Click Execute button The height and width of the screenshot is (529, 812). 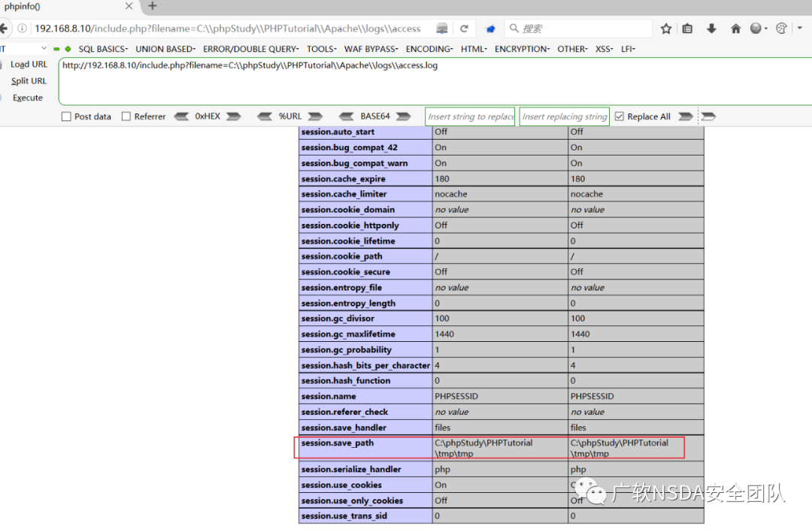point(28,98)
